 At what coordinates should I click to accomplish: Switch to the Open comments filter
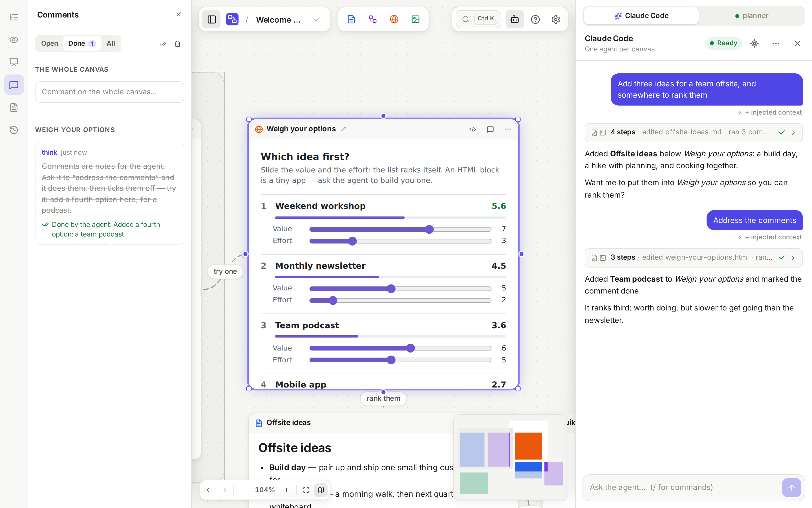50,43
